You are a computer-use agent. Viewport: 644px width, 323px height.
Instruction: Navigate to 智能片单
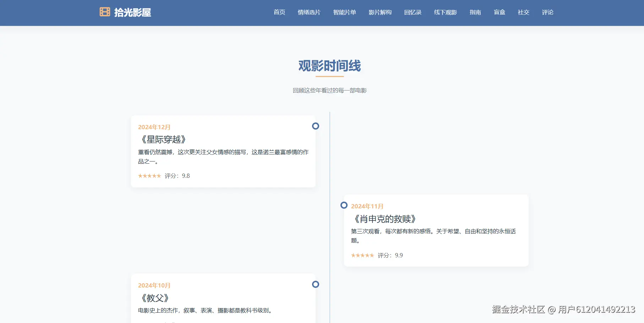[345, 12]
